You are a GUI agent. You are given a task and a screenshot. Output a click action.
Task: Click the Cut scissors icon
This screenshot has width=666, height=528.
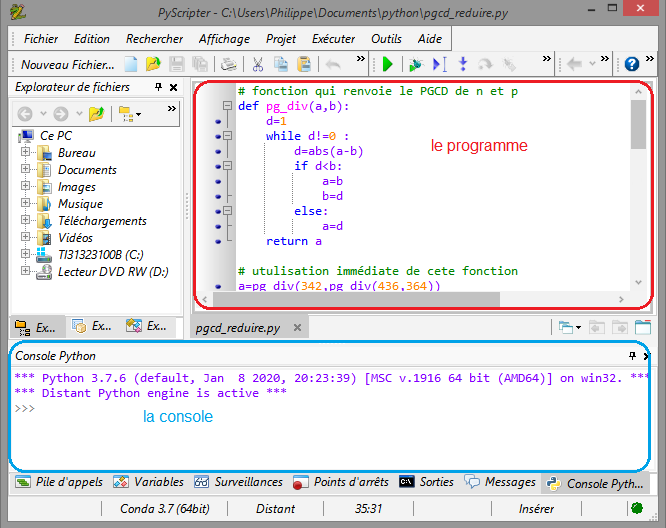coord(257,65)
